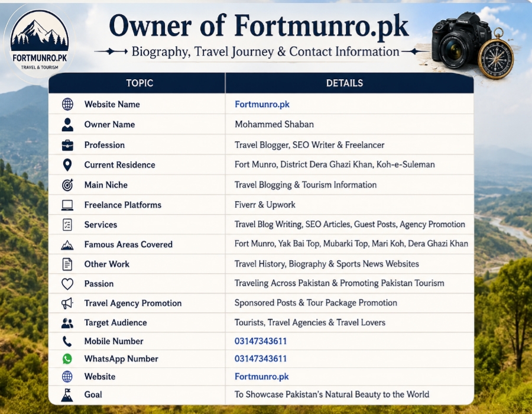Click the DETAILS column header
This screenshot has height=414, width=532.
click(x=345, y=83)
